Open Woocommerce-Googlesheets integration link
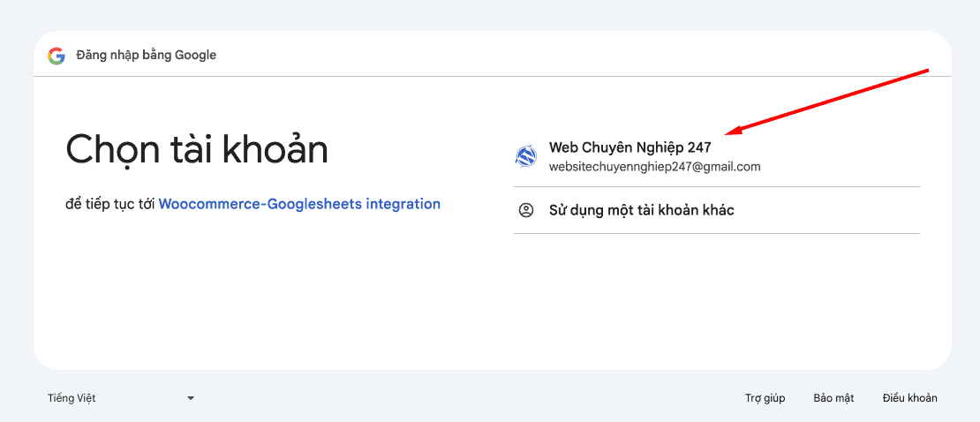980x422 pixels. 299,204
